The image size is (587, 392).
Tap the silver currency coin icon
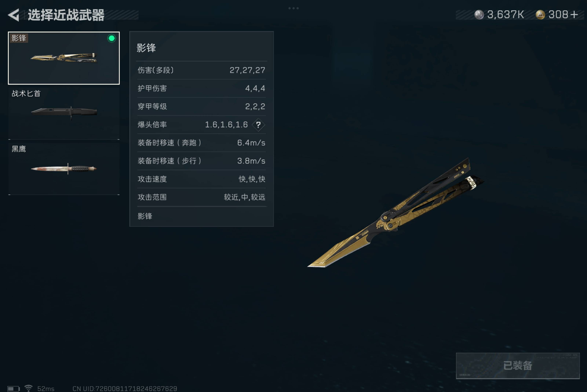(479, 14)
